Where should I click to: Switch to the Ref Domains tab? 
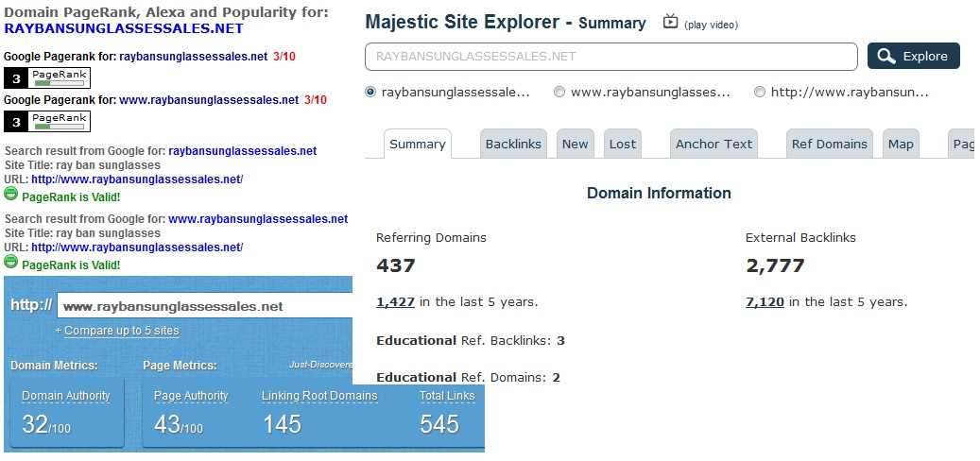(830, 144)
